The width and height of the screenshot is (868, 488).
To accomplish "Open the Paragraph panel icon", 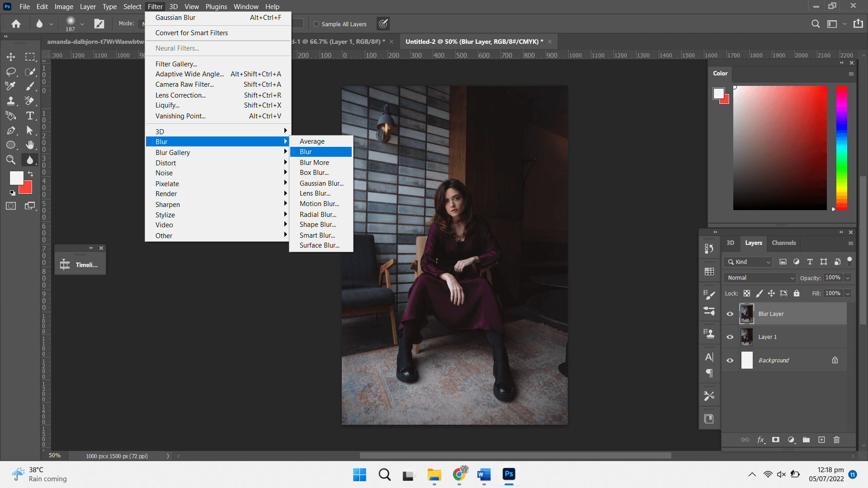I will (x=709, y=373).
